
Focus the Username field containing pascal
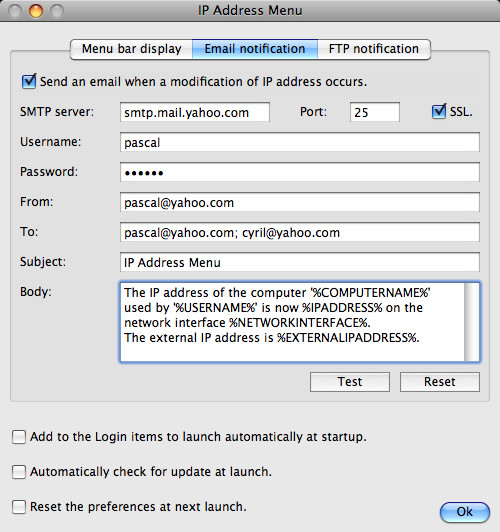tap(300, 142)
